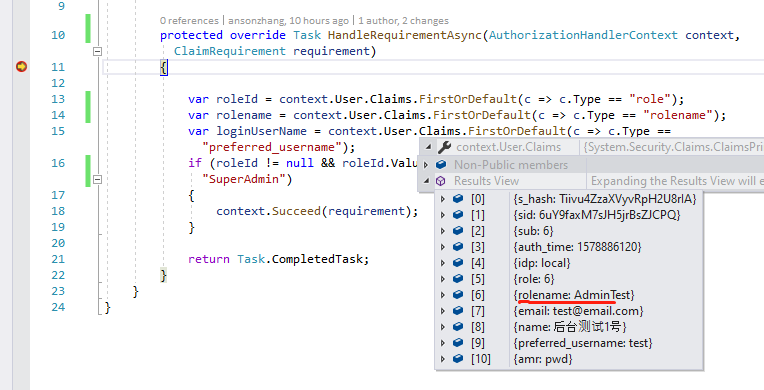Select value {auth_time: 1578886120}
The width and height of the screenshot is (764, 390).
[x=577, y=247]
